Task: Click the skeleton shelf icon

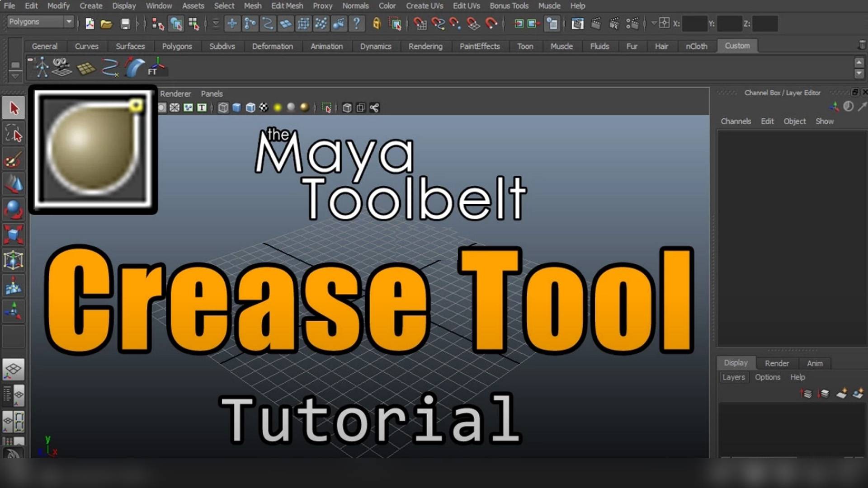Action: pos(42,67)
